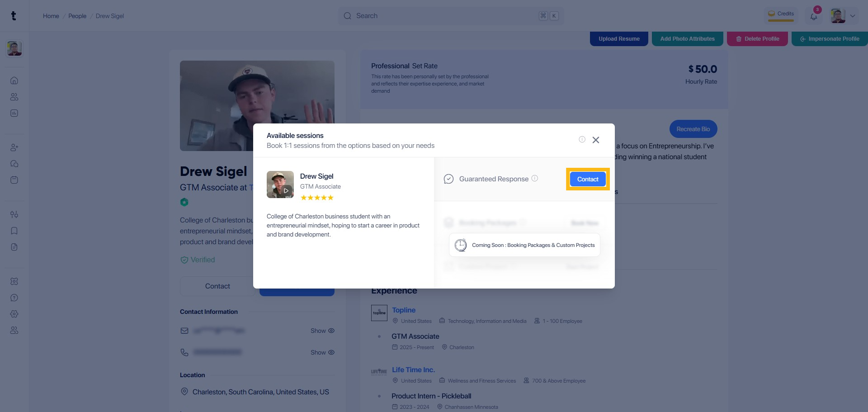Click the "1 - 100 Employee" company size text

(562, 321)
